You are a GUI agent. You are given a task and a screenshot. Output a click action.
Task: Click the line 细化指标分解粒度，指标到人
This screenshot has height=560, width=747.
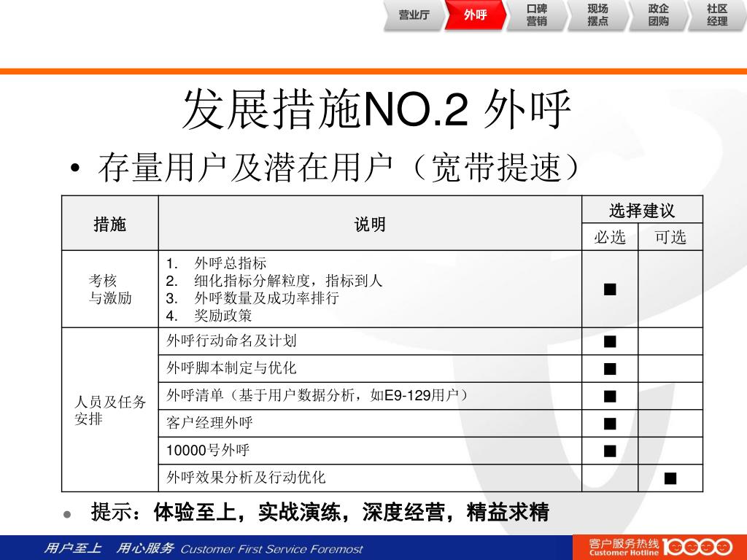point(288,281)
